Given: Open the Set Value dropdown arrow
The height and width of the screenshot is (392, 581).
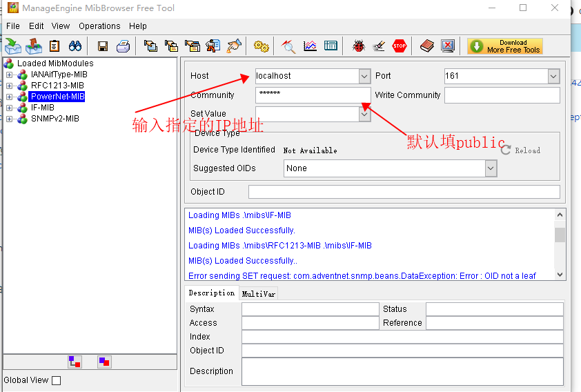Looking at the screenshot, I should (x=364, y=114).
